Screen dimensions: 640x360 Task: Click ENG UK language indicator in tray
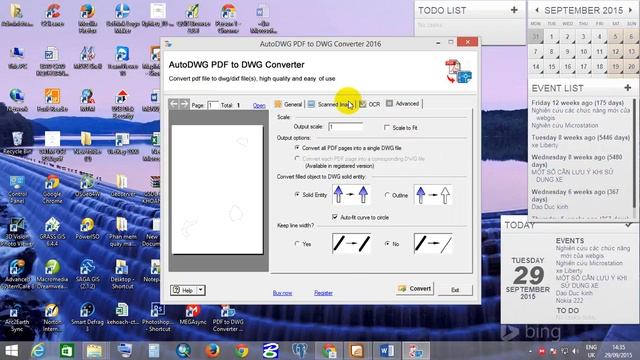(591, 351)
